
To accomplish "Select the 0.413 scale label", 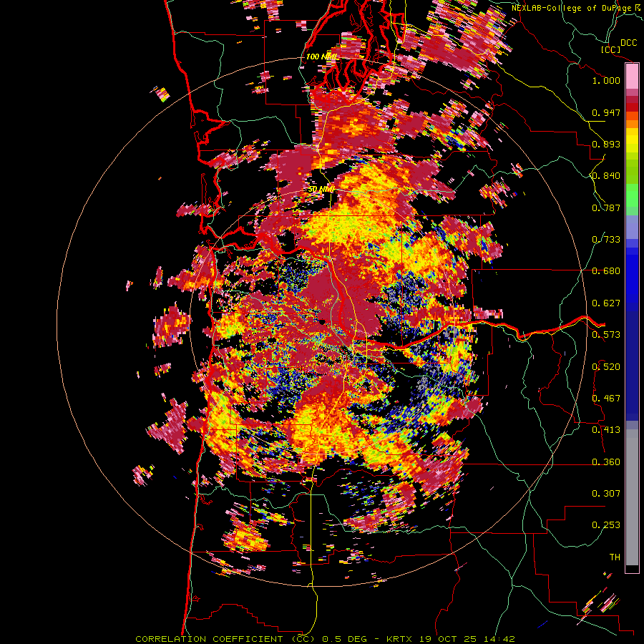I will coord(606,430).
